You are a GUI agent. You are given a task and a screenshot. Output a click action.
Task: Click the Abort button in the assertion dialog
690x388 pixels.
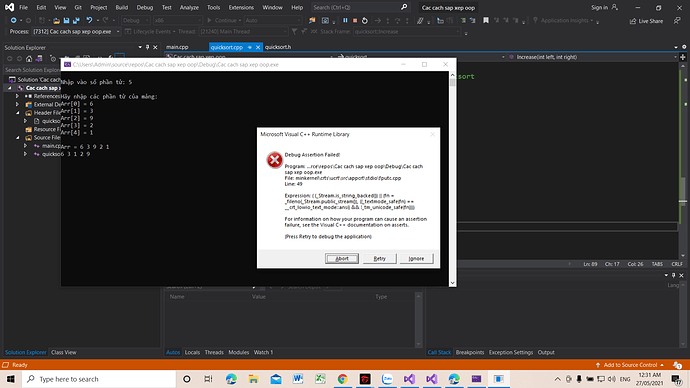tap(342, 259)
